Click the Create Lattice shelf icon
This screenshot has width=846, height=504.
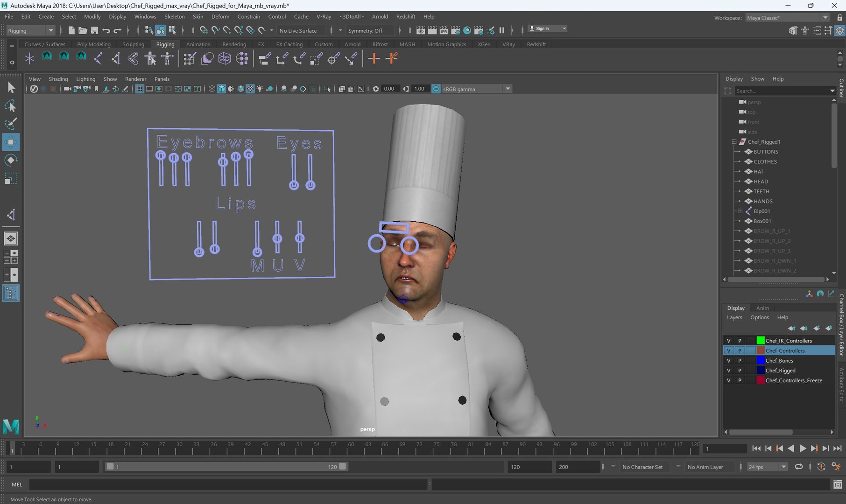224,58
